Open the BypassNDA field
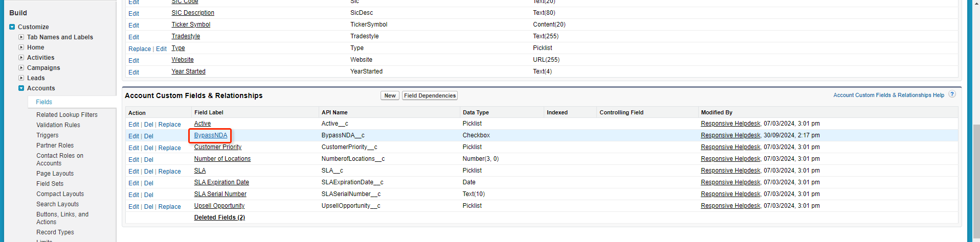 pos(211,135)
